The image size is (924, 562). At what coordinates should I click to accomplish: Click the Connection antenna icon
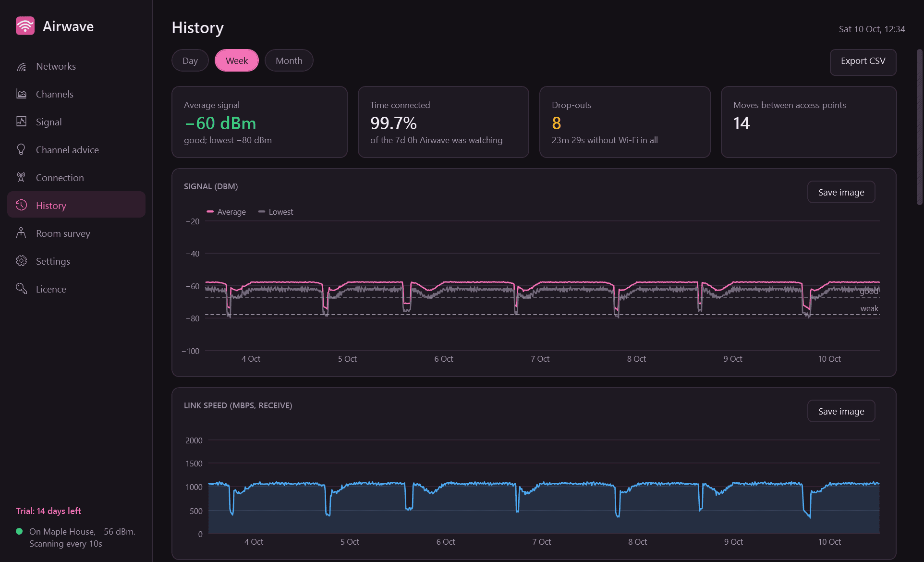pos(21,177)
